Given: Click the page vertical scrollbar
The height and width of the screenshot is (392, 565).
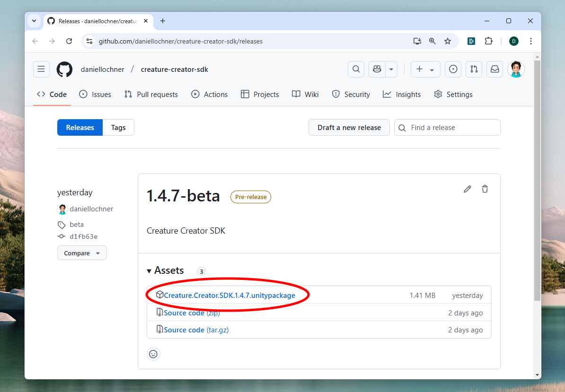Looking at the screenshot, I should pyautogui.click(x=537, y=181).
